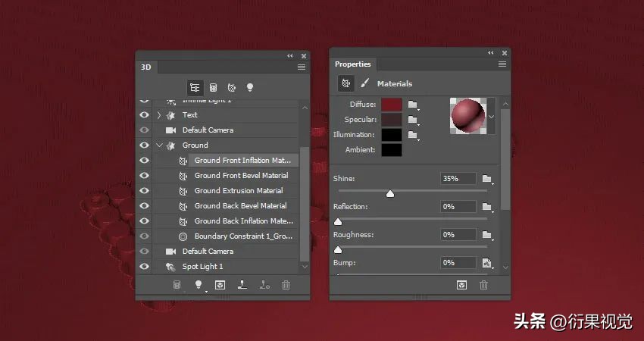
Task: Click the Materials icon in Properties panel
Action: click(x=346, y=83)
